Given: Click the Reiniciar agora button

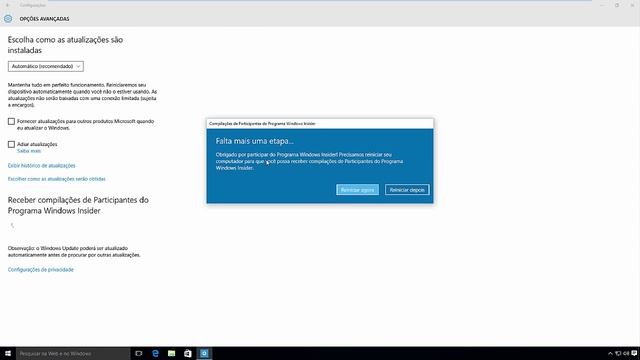Looking at the screenshot, I should point(357,190).
